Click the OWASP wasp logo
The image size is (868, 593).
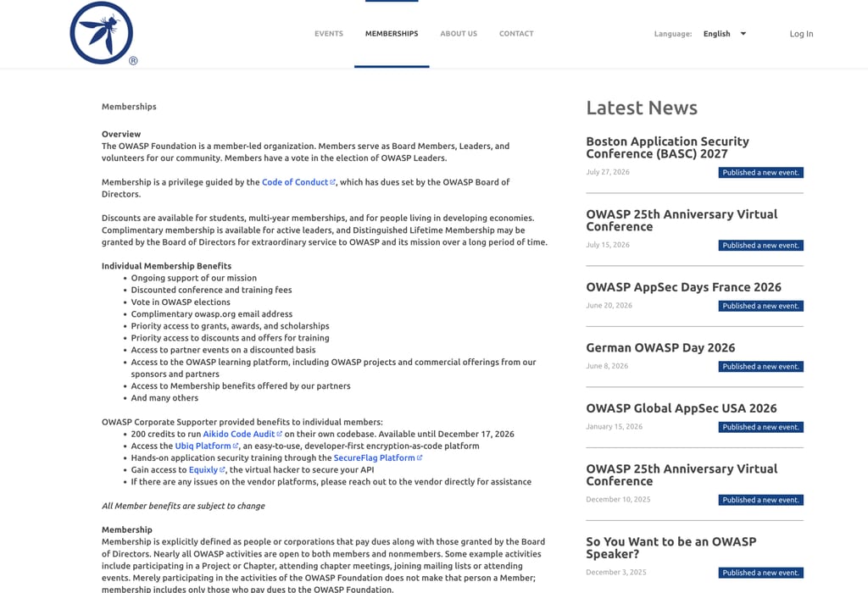click(103, 33)
